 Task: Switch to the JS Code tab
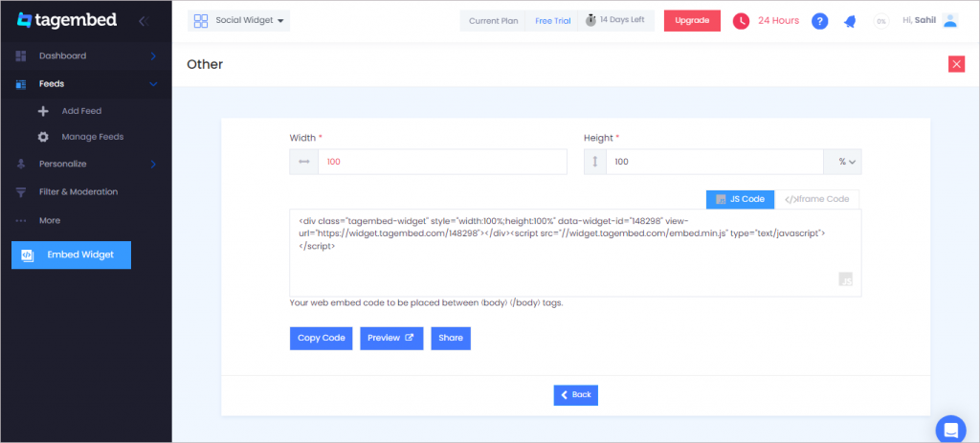point(740,199)
